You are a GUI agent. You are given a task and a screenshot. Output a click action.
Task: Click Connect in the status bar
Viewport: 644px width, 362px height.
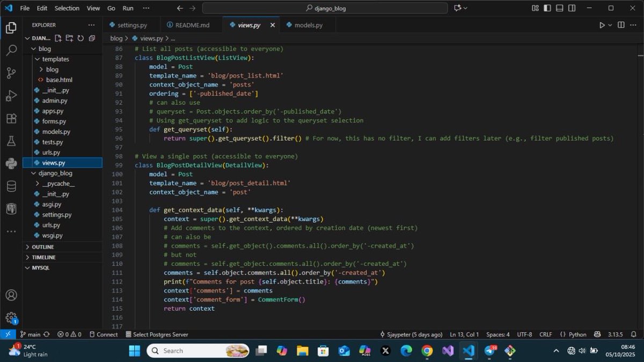(x=103, y=334)
